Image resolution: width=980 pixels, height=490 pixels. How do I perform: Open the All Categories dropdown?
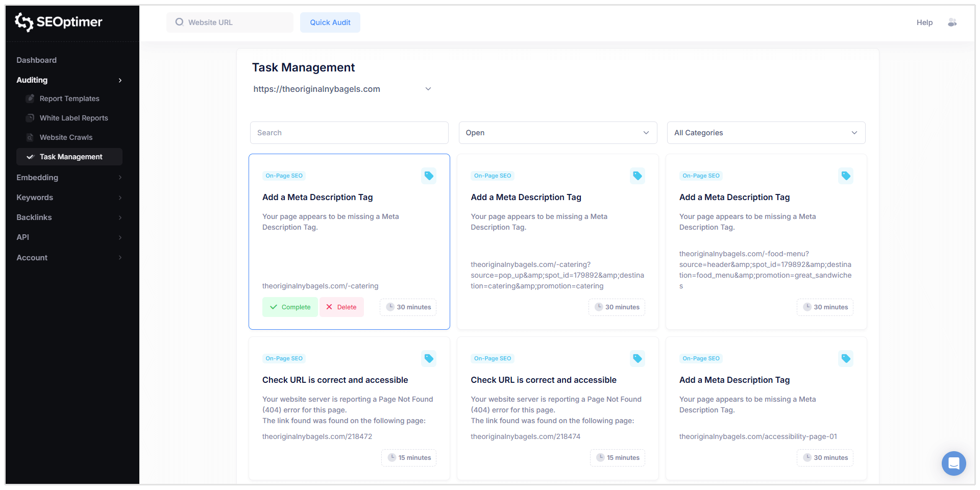(x=766, y=133)
